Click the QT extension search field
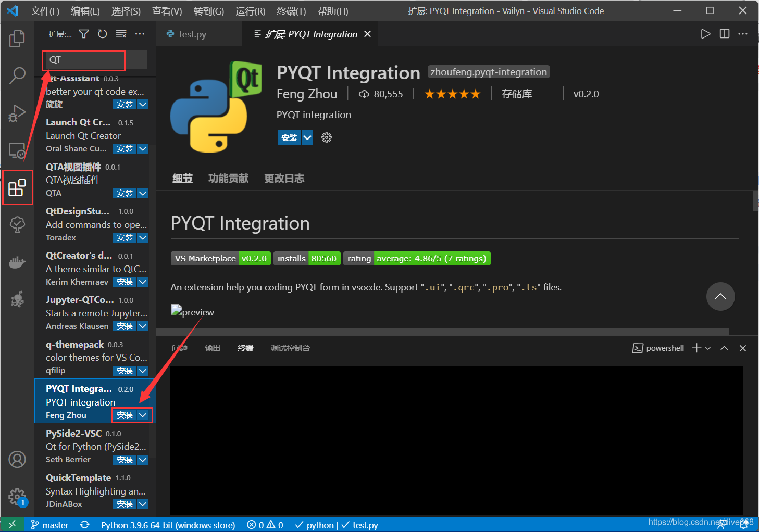759x532 pixels. pos(83,60)
